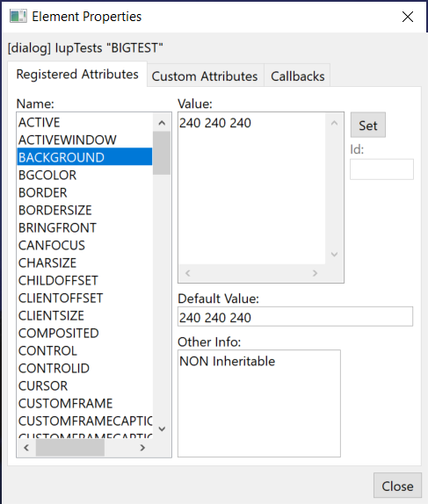
Task: Click the Value box scroll-up arrow
Action: [334, 123]
